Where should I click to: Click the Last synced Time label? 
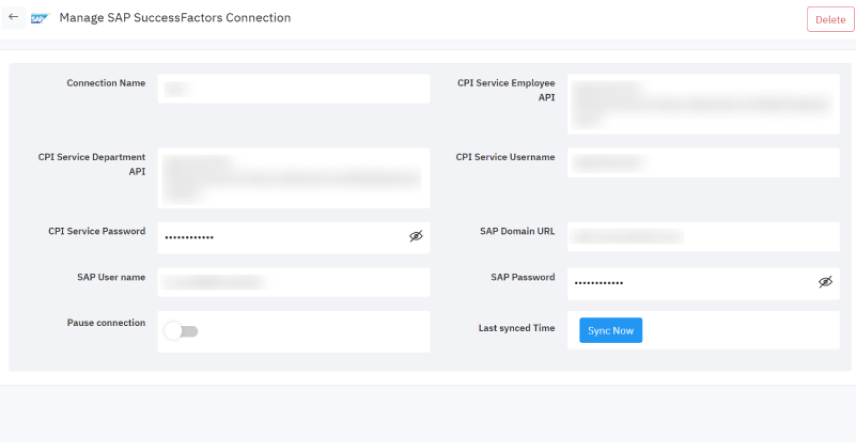pos(517,328)
